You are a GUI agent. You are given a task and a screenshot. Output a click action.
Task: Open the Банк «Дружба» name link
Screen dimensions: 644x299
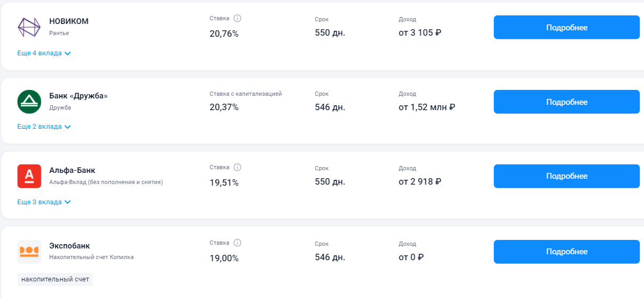pyautogui.click(x=78, y=96)
